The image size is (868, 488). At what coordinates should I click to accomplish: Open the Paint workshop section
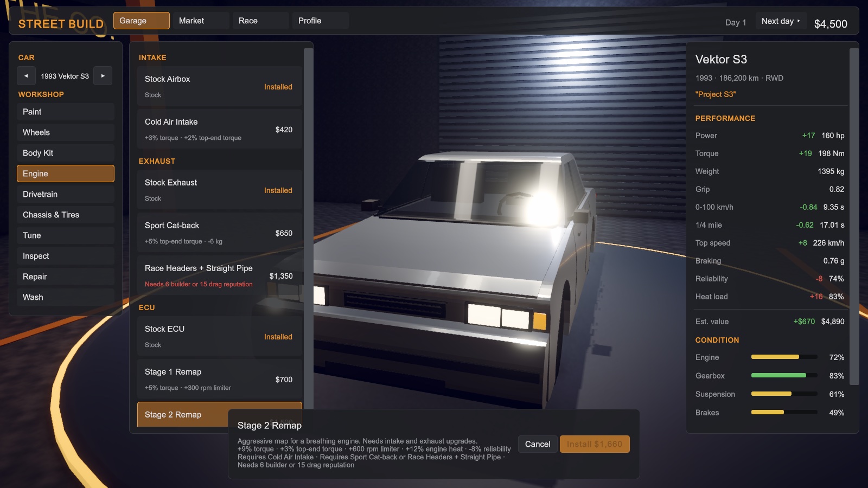coord(66,112)
